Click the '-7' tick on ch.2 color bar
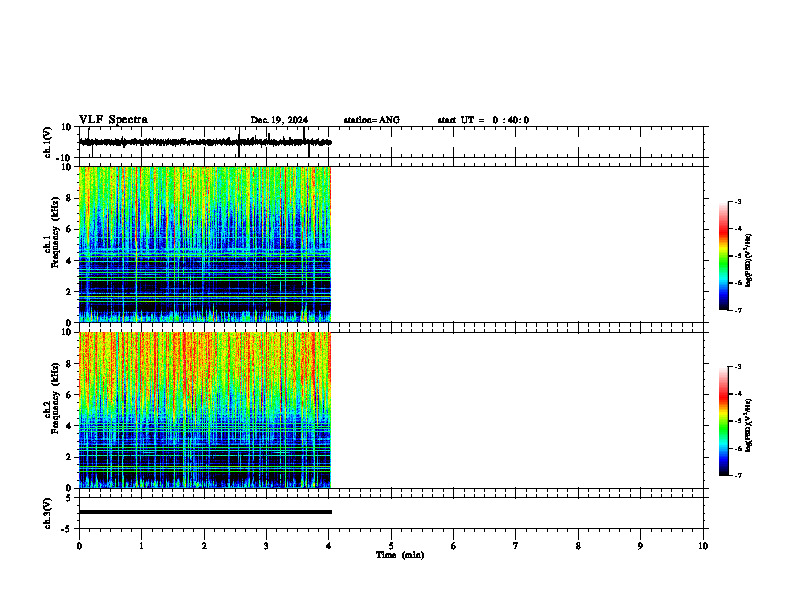Image resolution: width=792 pixels, height=612 pixels. [x=738, y=476]
